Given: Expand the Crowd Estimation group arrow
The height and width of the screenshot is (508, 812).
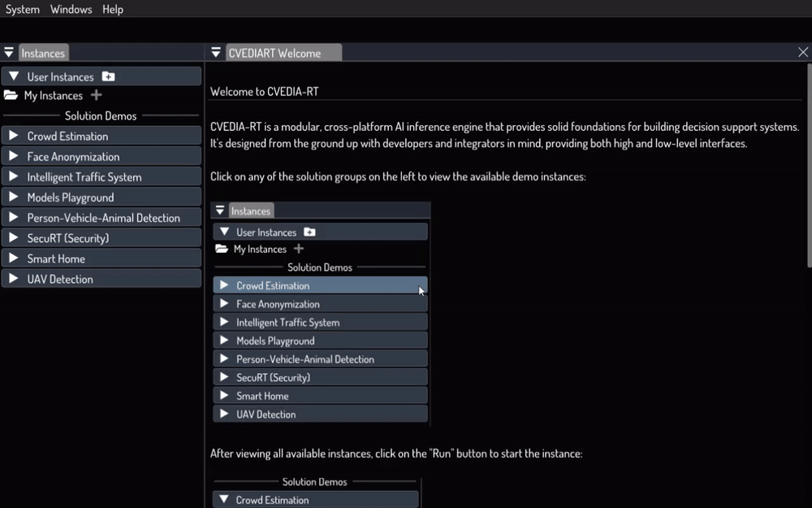Looking at the screenshot, I should [14, 136].
